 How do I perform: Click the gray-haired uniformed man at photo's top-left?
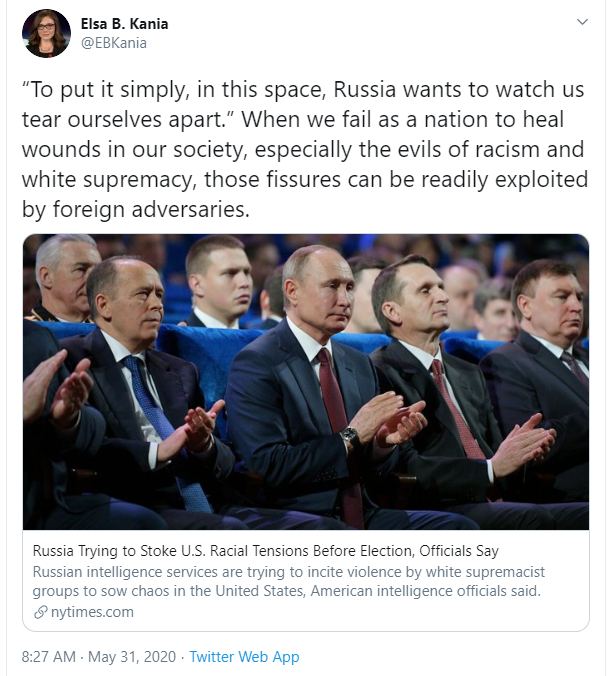pyautogui.click(x=64, y=270)
